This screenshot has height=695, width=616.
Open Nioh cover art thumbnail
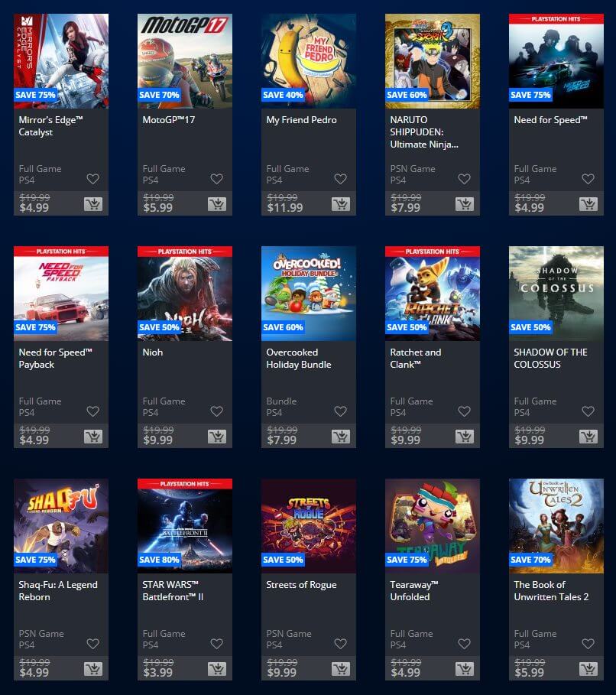(185, 294)
